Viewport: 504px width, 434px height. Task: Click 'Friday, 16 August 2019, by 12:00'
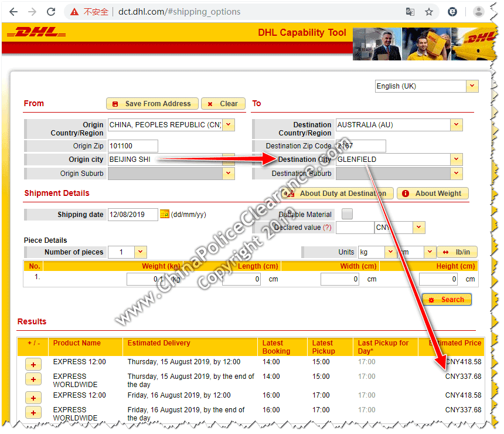(x=179, y=395)
